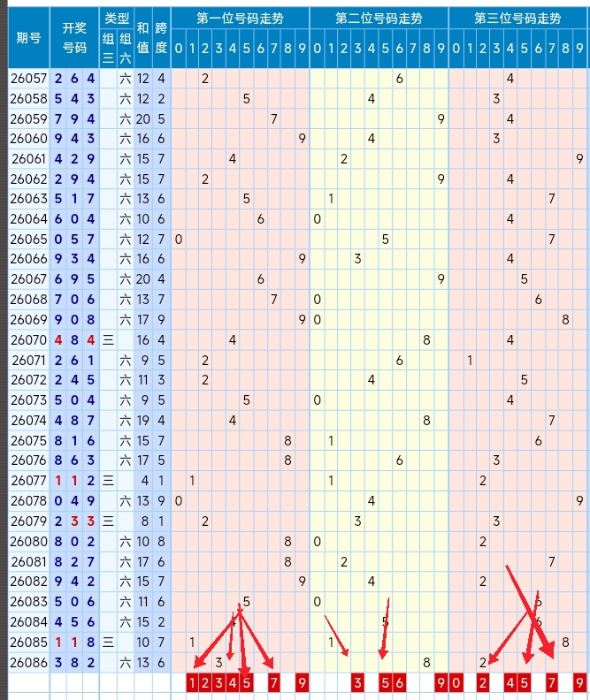Viewport: 590px width, 700px height.
Task: Click first-position trend 7 in row 26068
Action: pos(274,299)
